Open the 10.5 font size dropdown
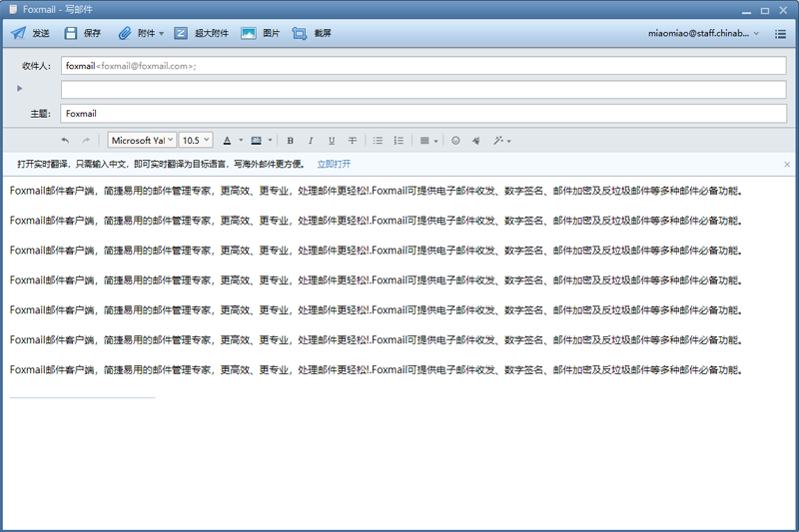 point(196,141)
